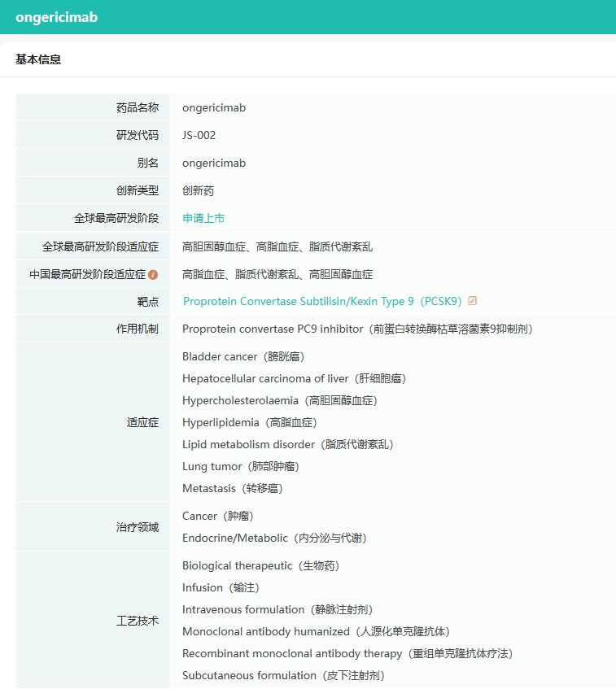Select the 基本信息 section heading
This screenshot has width=616, height=689.
38,59
